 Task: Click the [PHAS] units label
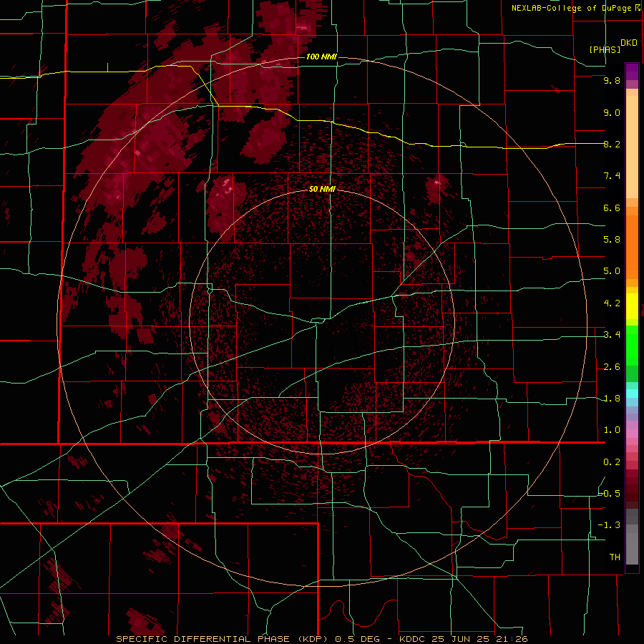pos(605,49)
